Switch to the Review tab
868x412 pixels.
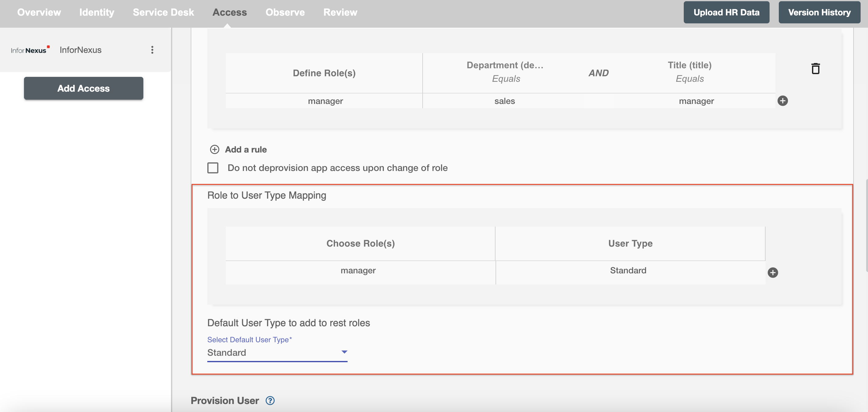340,12
